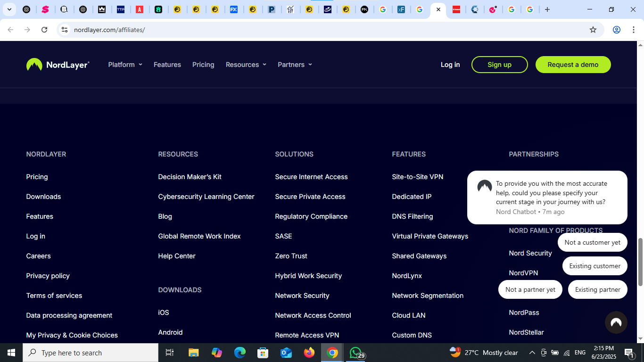Bookmark this page with star icon

(593, 30)
